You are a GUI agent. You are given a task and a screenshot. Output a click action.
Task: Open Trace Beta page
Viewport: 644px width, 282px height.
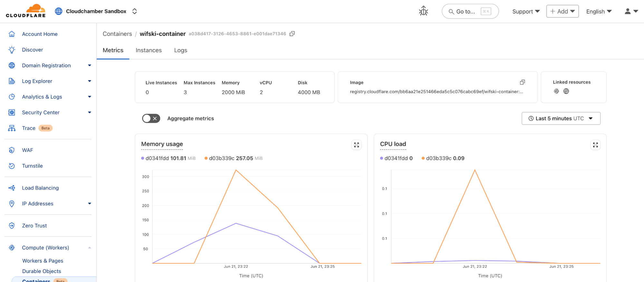tap(29, 128)
